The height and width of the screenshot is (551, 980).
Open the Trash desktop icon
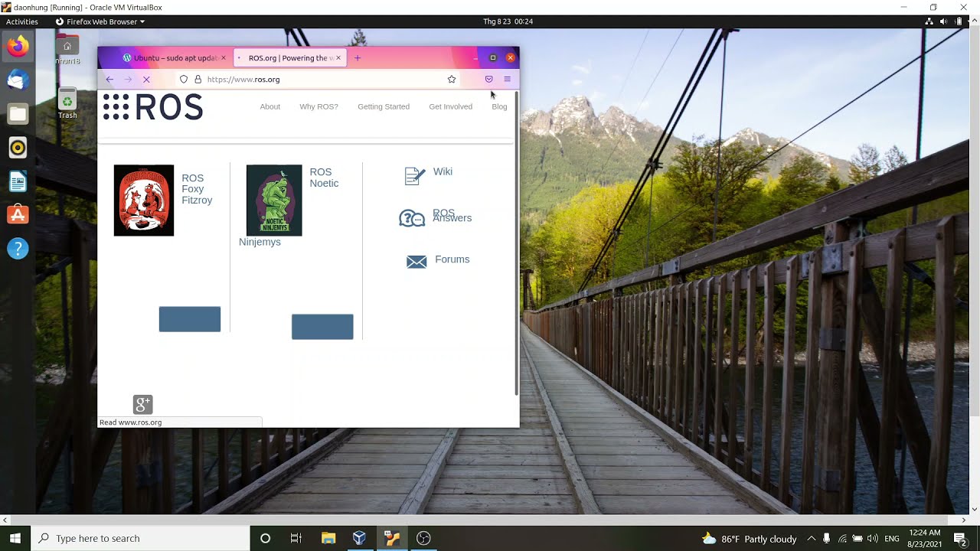tap(67, 103)
